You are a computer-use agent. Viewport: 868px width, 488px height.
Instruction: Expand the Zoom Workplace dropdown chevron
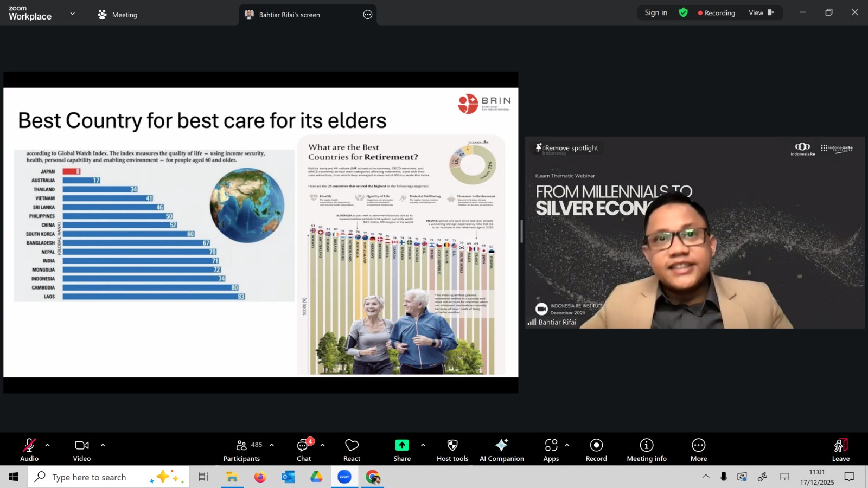click(73, 14)
